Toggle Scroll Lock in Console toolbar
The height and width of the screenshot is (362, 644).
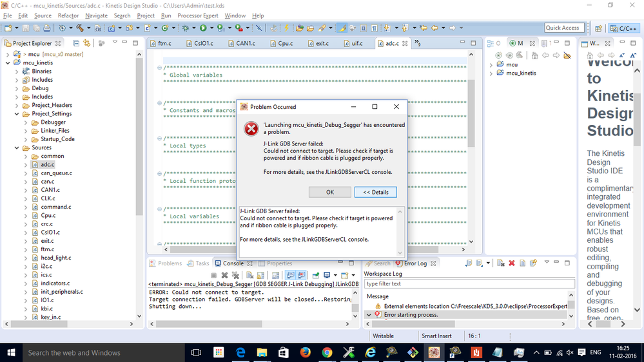point(260,275)
